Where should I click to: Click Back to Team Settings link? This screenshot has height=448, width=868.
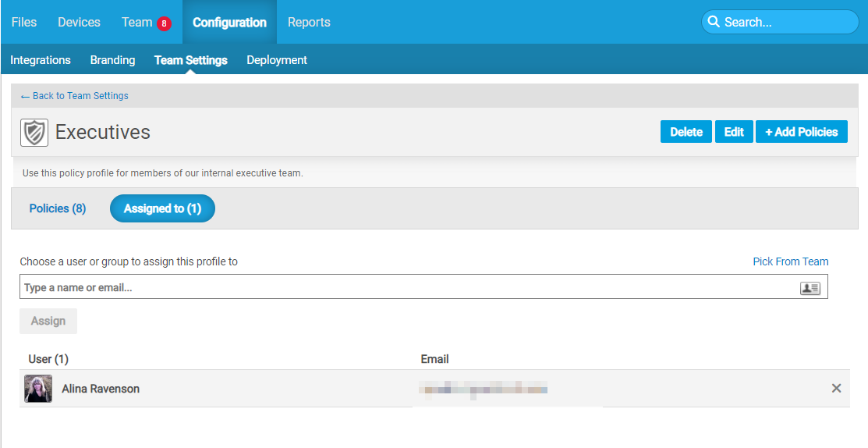tap(75, 96)
